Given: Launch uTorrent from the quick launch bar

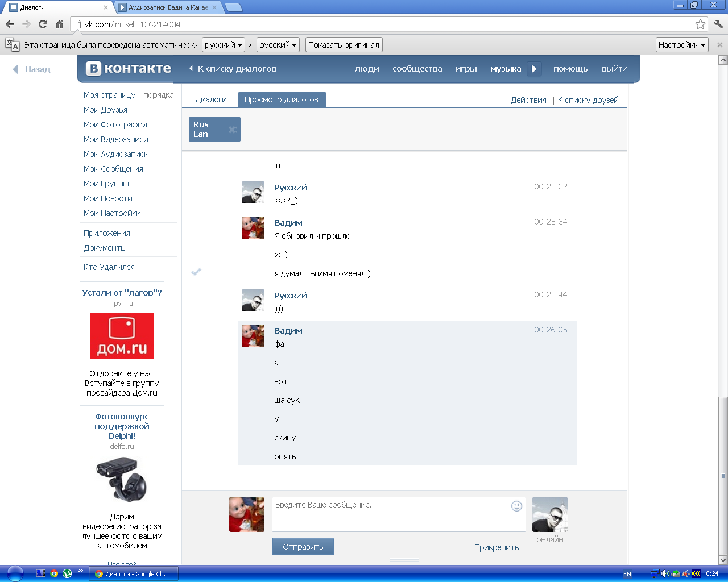Looking at the screenshot, I should [x=67, y=573].
